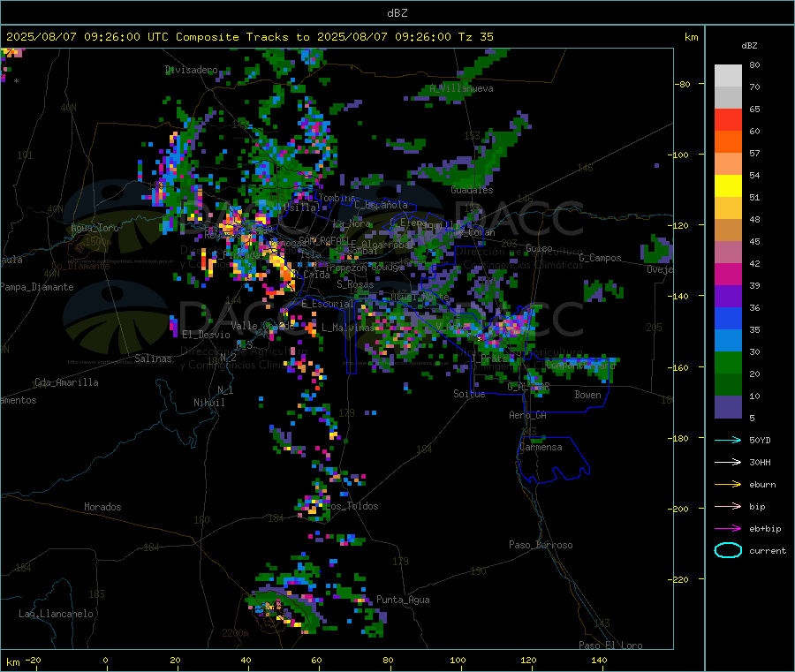Click the 'C_Española' map label
Image resolution: width=795 pixels, height=672 pixels.
[381, 205]
